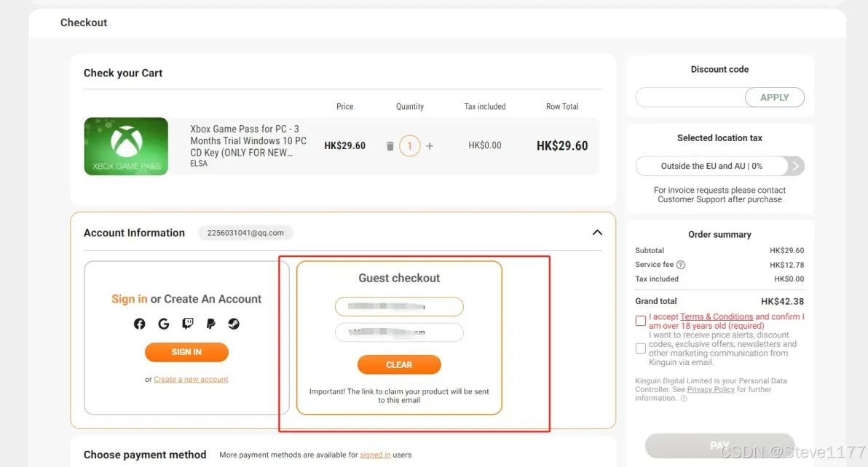This screenshot has height=467, width=868.
Task: Open the Create a new account link
Action: click(191, 379)
